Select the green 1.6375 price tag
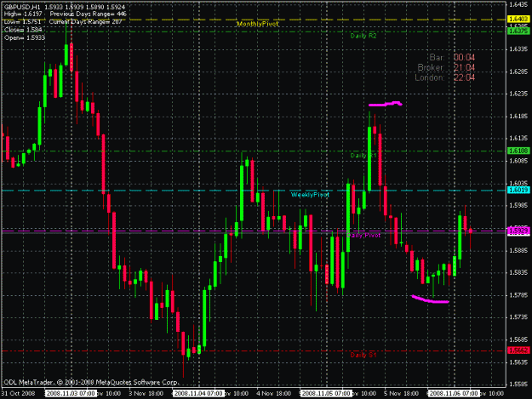Image resolution: width=532 pixels, height=399 pixels. (518, 31)
